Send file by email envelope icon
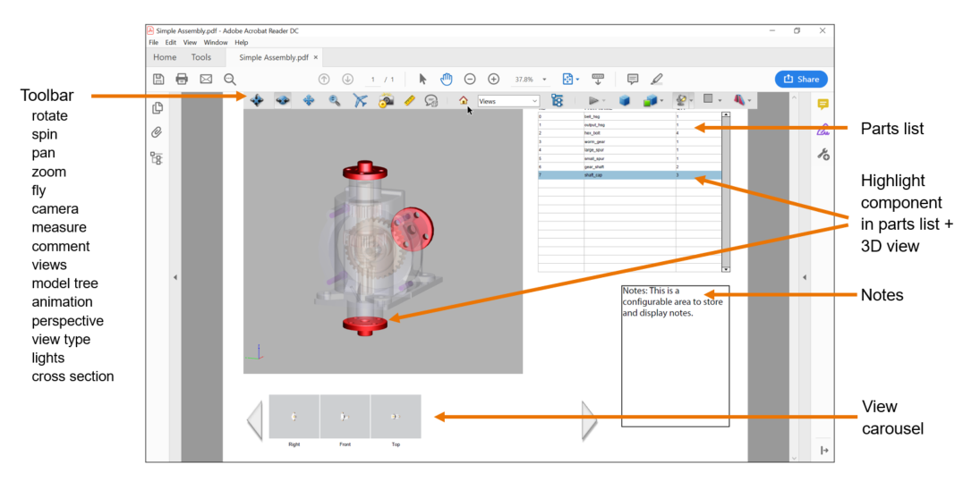980x490 pixels. 206,80
